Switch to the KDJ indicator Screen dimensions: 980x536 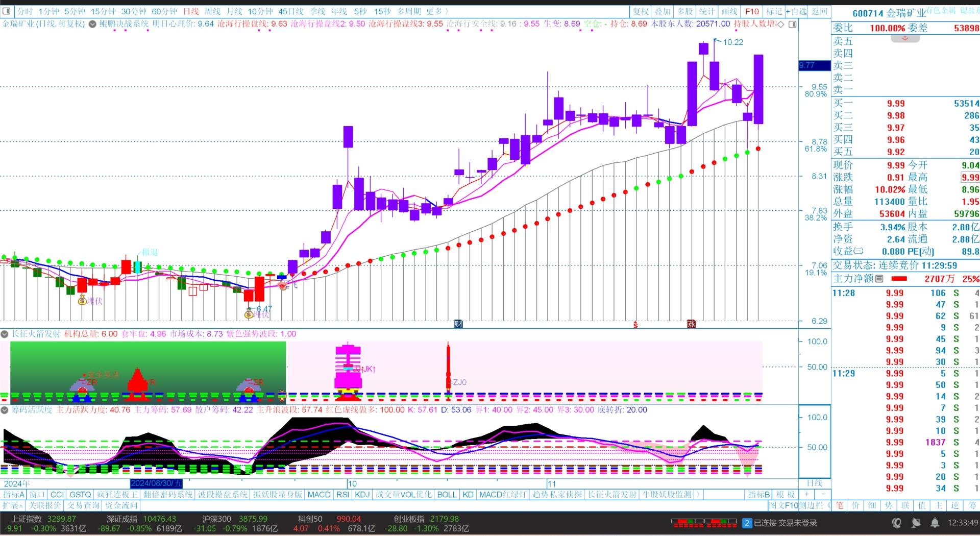[x=362, y=494]
